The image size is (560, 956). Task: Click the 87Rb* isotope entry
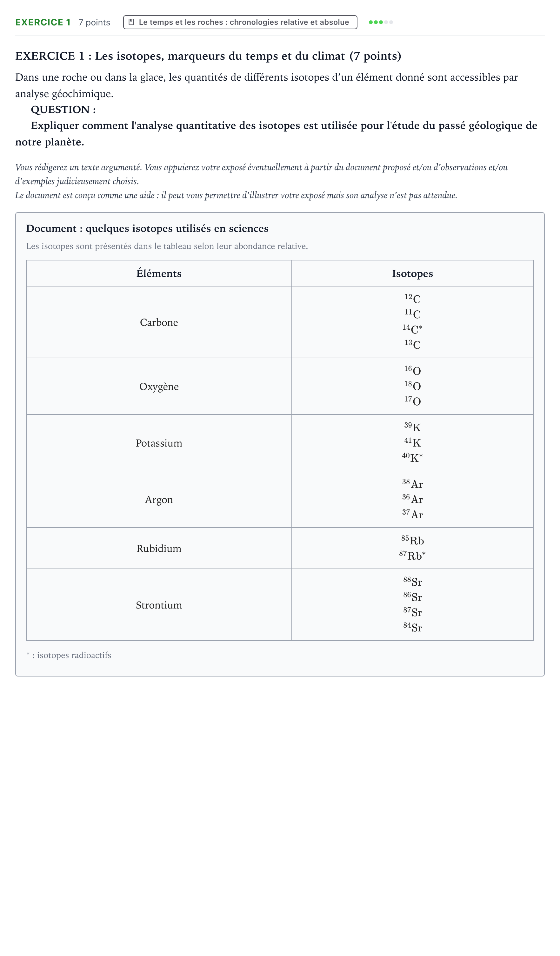pyautogui.click(x=412, y=555)
